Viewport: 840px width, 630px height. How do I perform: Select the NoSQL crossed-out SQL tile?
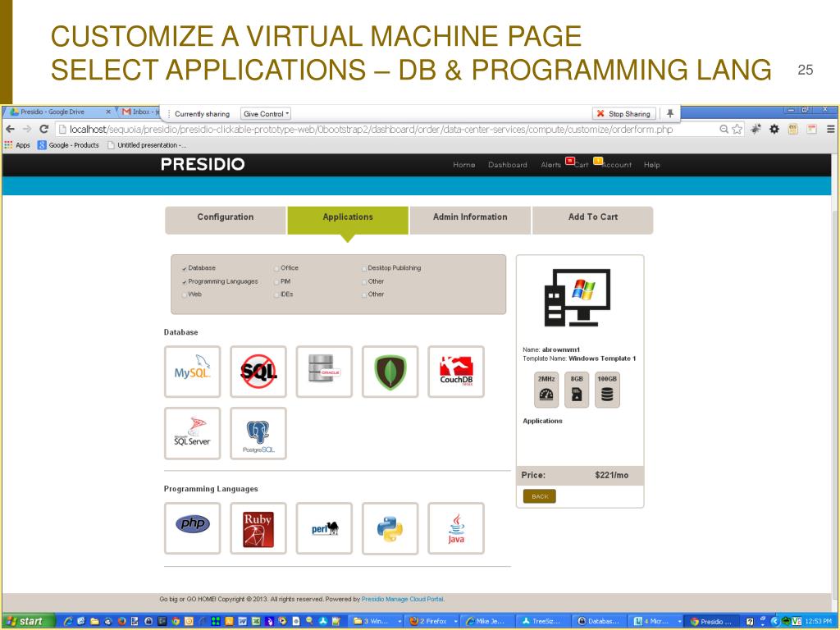(258, 372)
